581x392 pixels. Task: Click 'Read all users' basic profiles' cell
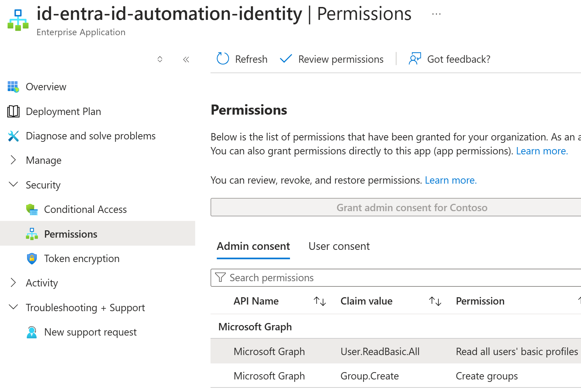517,352
